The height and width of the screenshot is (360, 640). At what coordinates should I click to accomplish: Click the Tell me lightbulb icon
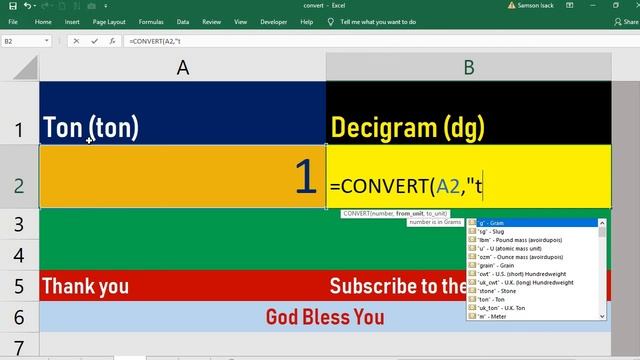click(x=331, y=22)
